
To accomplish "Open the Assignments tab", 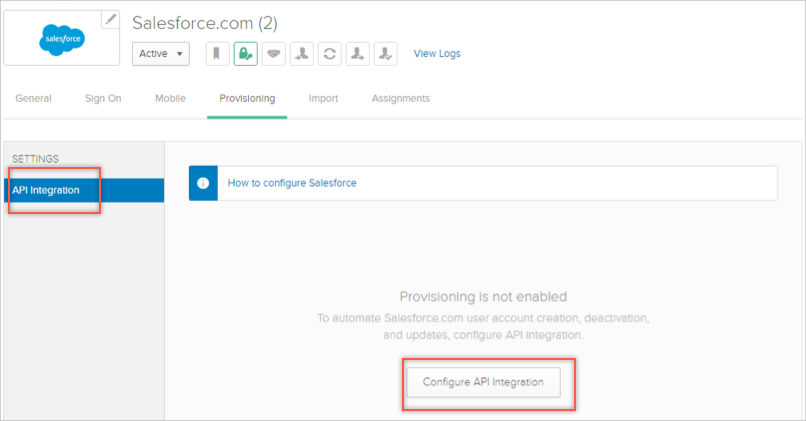I will pyautogui.click(x=400, y=99).
